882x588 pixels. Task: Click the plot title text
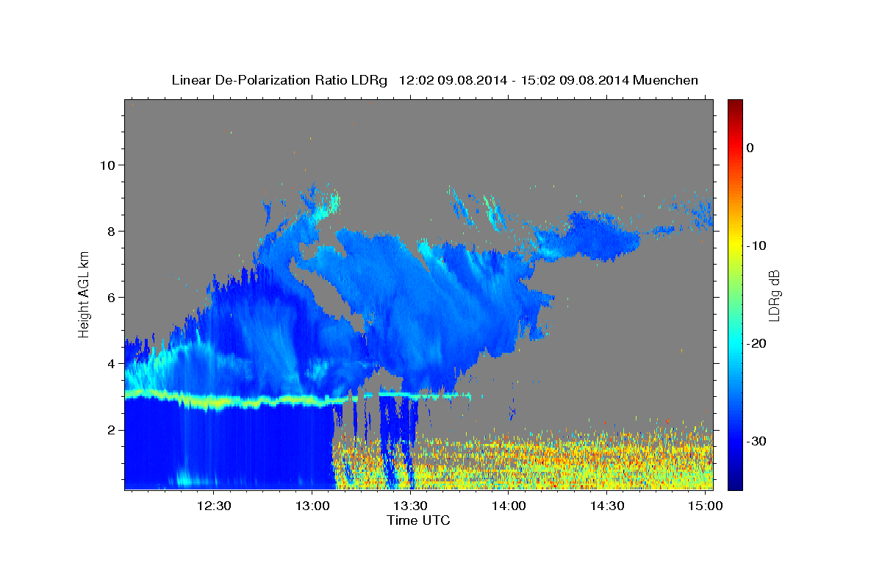point(434,80)
